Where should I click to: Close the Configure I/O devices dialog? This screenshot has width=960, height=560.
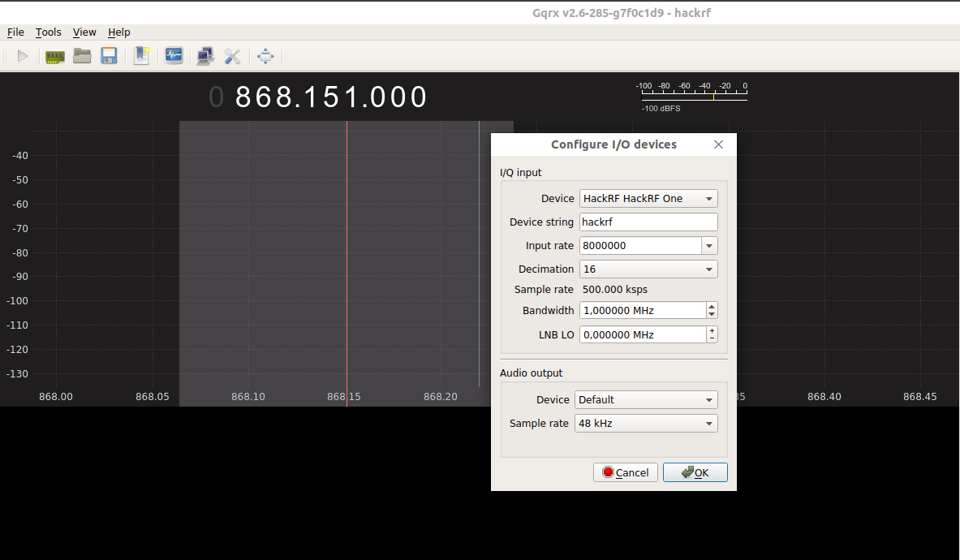click(x=718, y=144)
